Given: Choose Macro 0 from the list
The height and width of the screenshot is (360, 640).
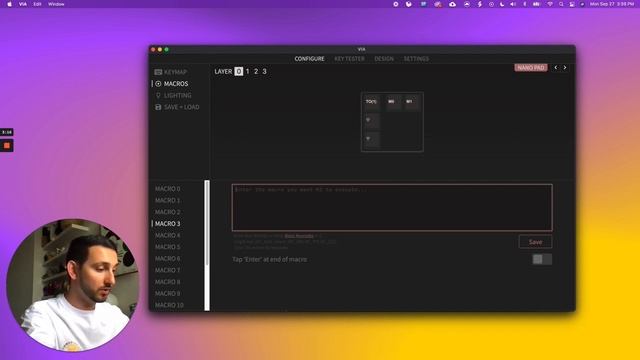Looking at the screenshot, I should [168, 189].
